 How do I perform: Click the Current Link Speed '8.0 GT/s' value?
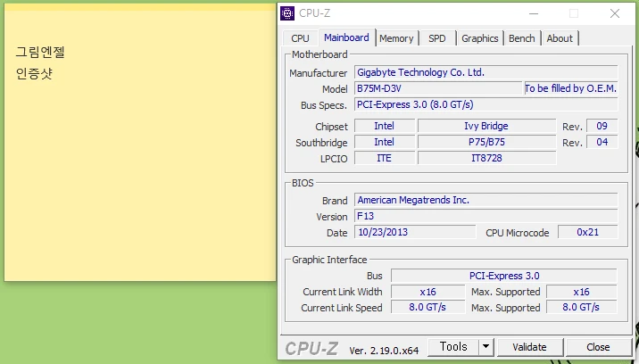click(427, 307)
